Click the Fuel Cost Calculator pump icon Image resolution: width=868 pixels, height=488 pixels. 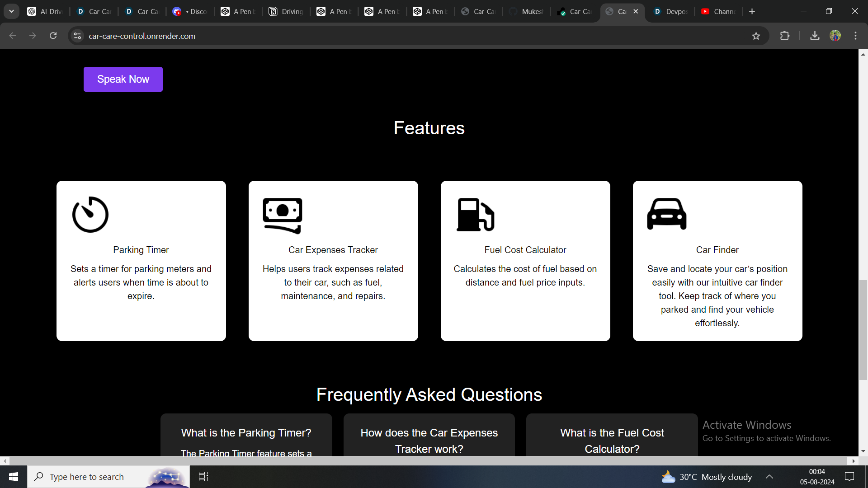(x=475, y=215)
